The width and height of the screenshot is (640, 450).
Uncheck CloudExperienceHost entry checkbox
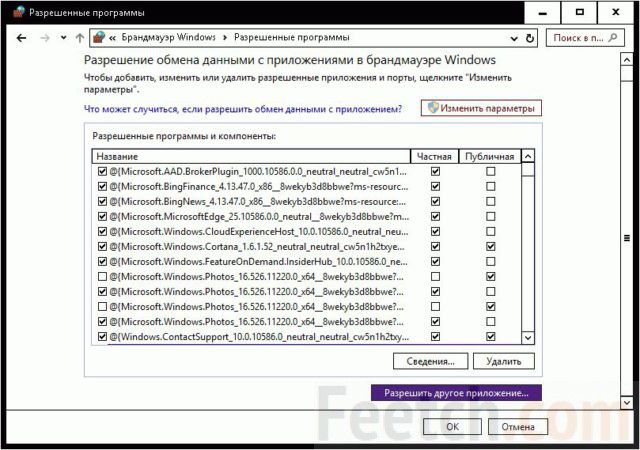coord(102,232)
